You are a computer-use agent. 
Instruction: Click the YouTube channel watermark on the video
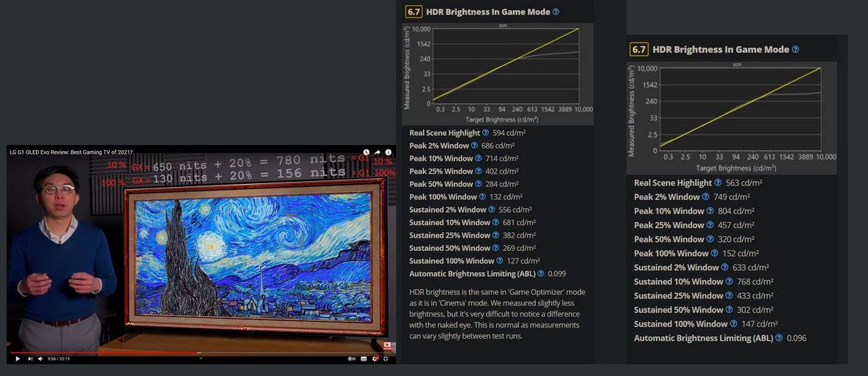click(387, 346)
